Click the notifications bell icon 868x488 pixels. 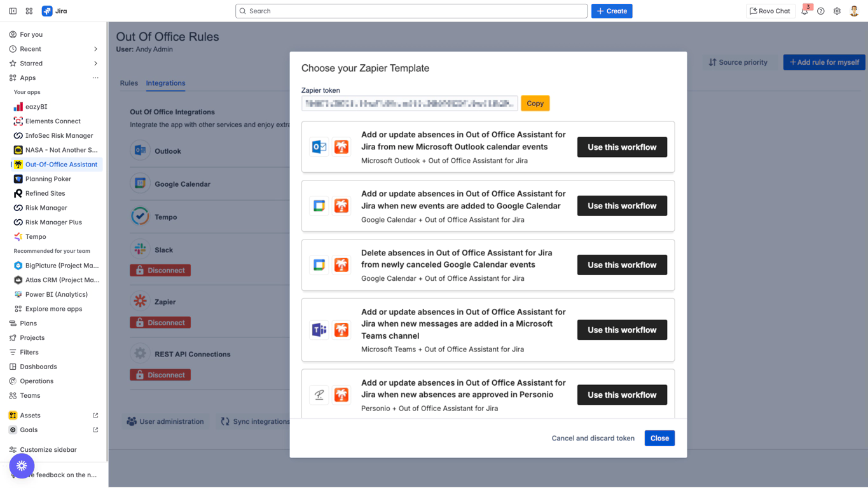pos(804,11)
